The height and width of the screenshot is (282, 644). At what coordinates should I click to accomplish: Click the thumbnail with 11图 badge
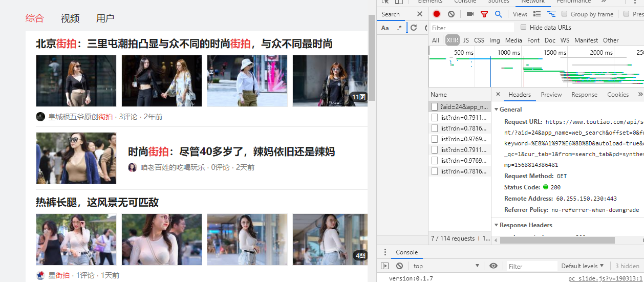330,81
